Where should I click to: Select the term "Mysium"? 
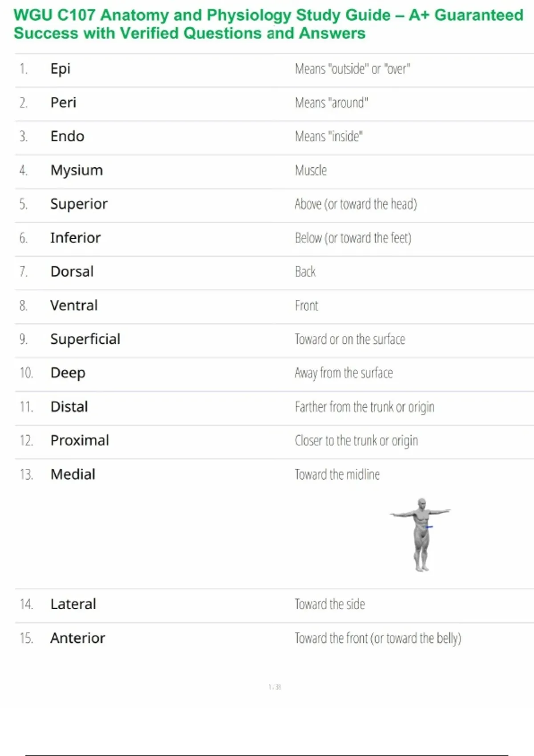pyautogui.click(x=77, y=170)
